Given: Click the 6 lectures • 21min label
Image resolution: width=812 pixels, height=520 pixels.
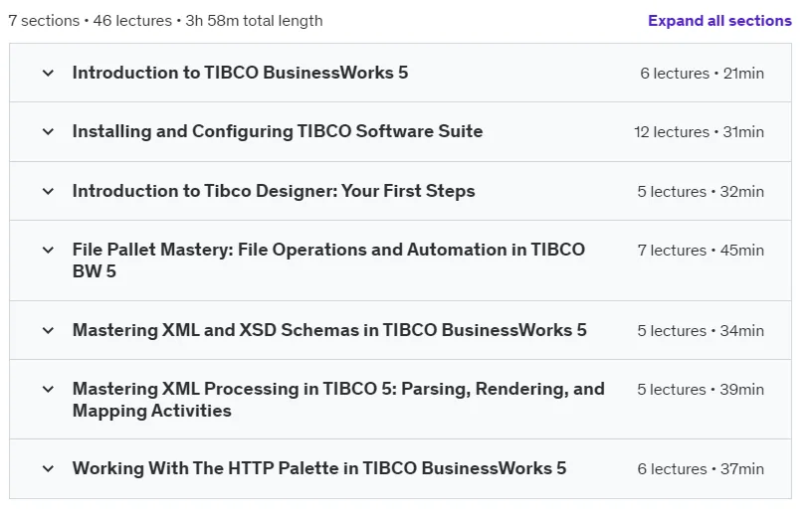Looking at the screenshot, I should click(703, 74).
